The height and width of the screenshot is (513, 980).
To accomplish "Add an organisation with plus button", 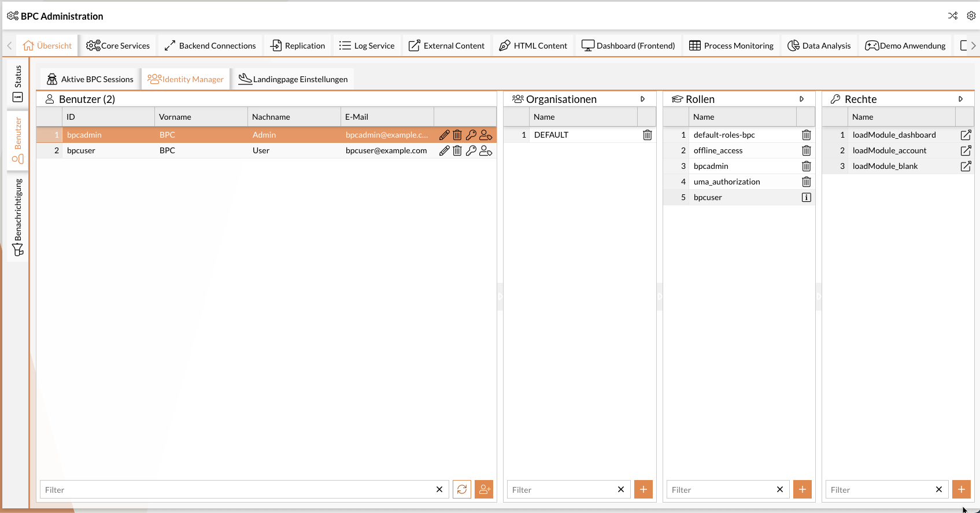I will 644,489.
